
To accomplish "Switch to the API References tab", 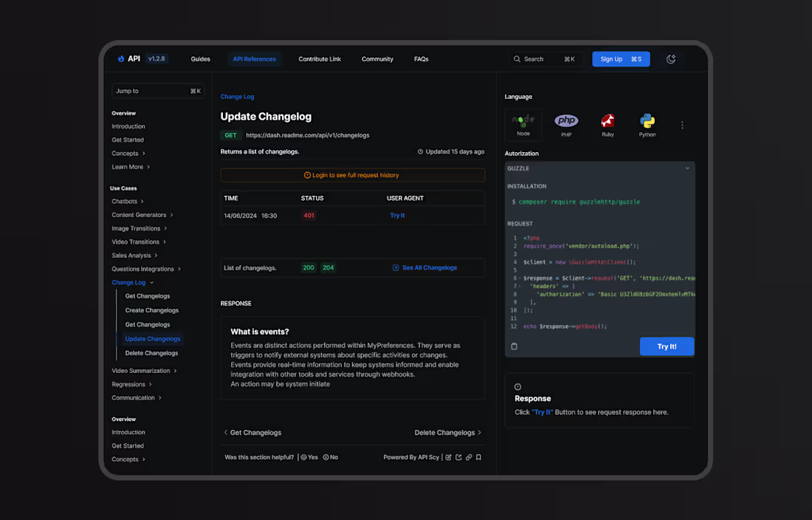I will point(254,58).
